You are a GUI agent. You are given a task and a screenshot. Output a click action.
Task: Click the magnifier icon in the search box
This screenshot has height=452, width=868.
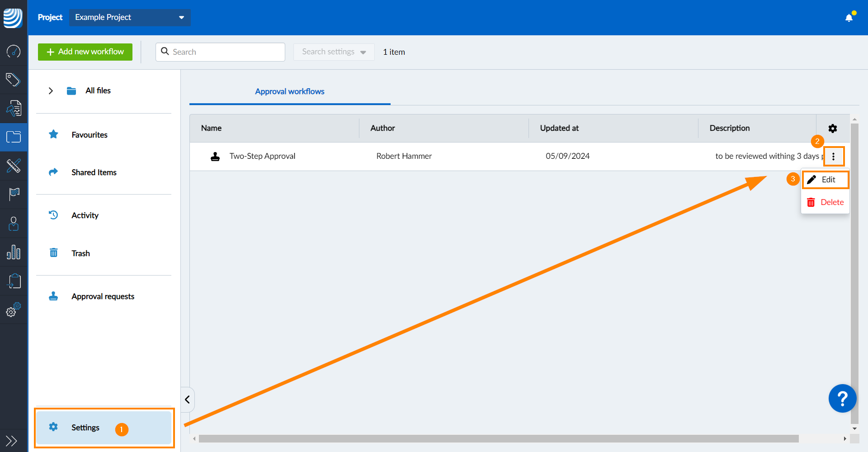[165, 52]
